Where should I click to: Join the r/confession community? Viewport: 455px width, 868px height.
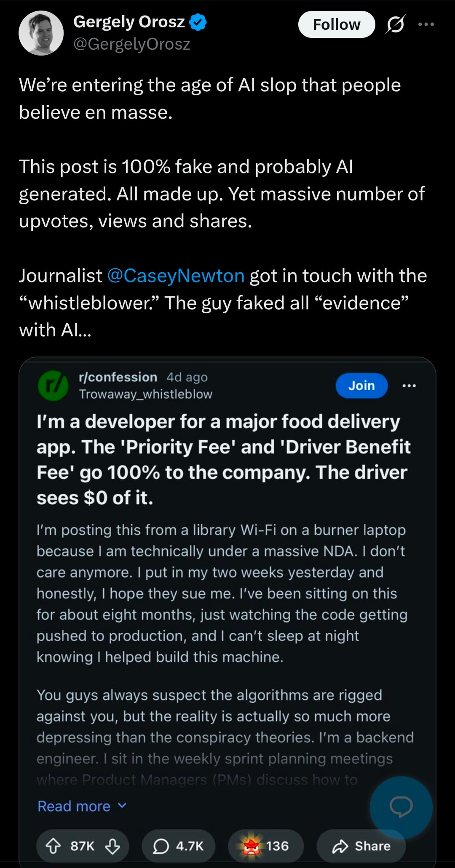point(361,386)
